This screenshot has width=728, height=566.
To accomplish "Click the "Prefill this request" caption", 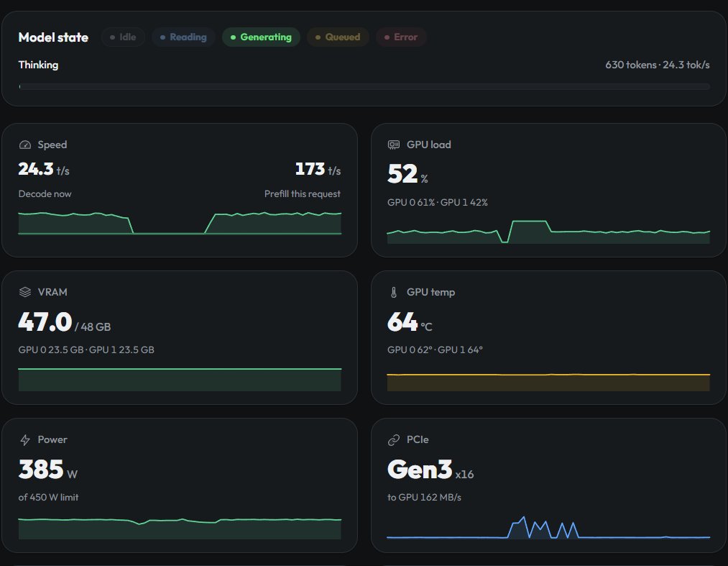I will click(303, 193).
